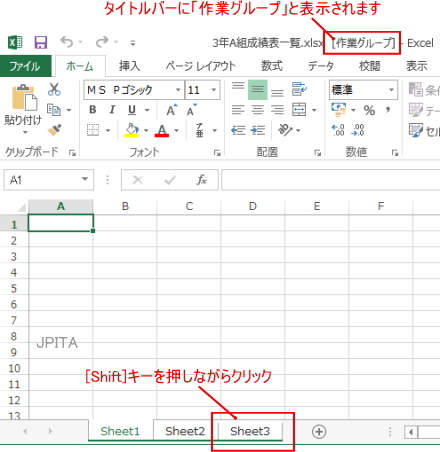
Task: Click the Redo arrow icon
Action: click(x=102, y=42)
